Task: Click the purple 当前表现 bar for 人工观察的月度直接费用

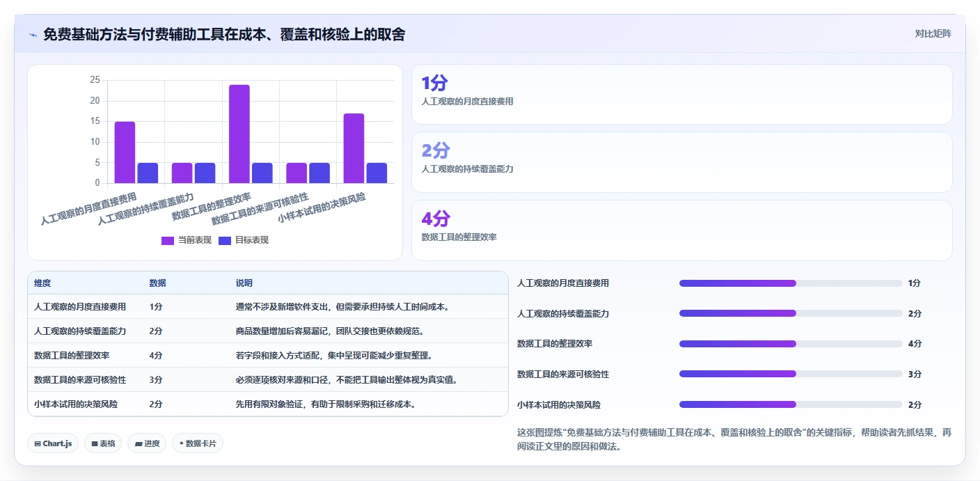Action: [125, 152]
